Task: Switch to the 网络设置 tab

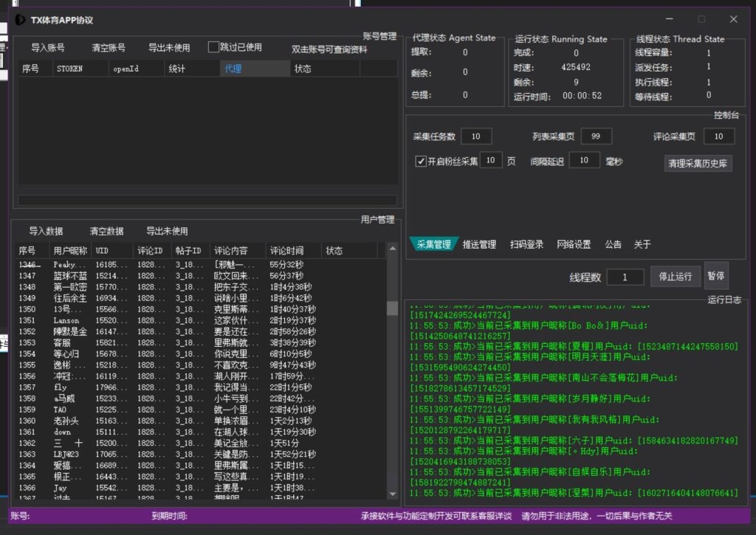Action: point(573,244)
